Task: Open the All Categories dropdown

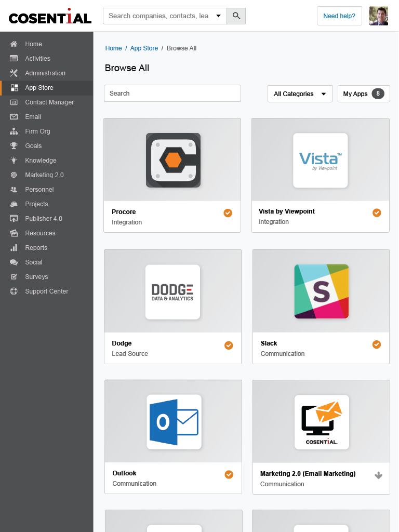Action: 300,94
